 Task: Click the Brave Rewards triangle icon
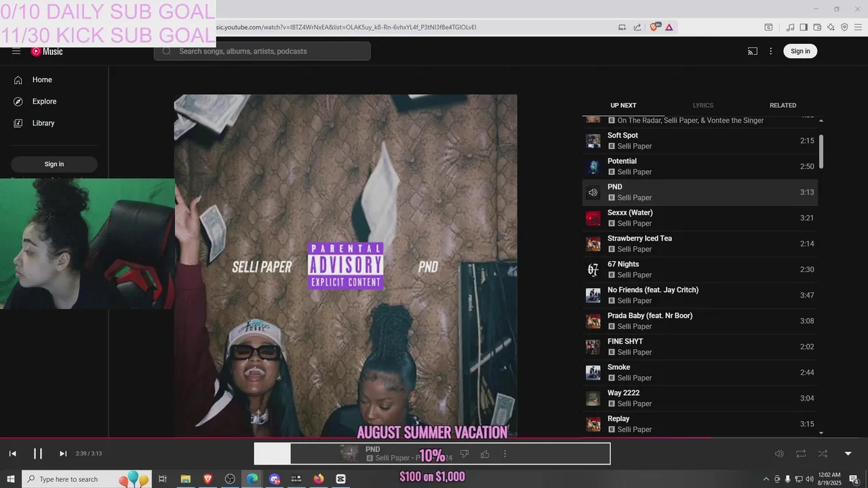point(669,27)
